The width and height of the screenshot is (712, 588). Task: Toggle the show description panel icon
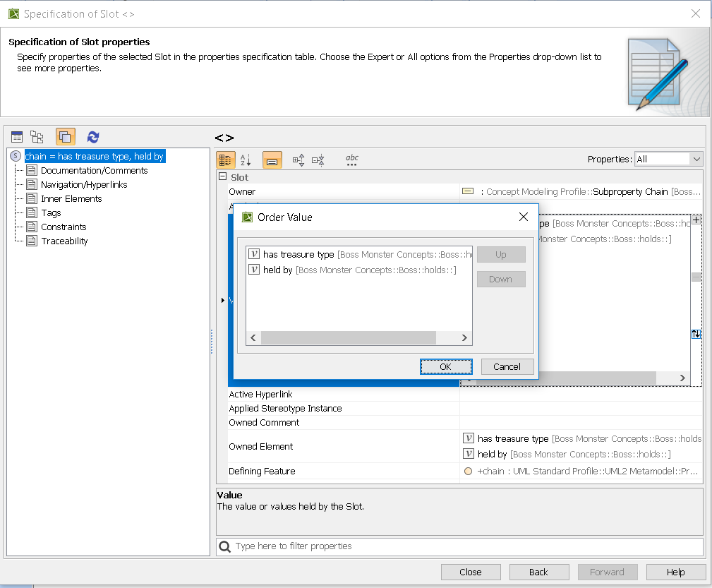272,160
